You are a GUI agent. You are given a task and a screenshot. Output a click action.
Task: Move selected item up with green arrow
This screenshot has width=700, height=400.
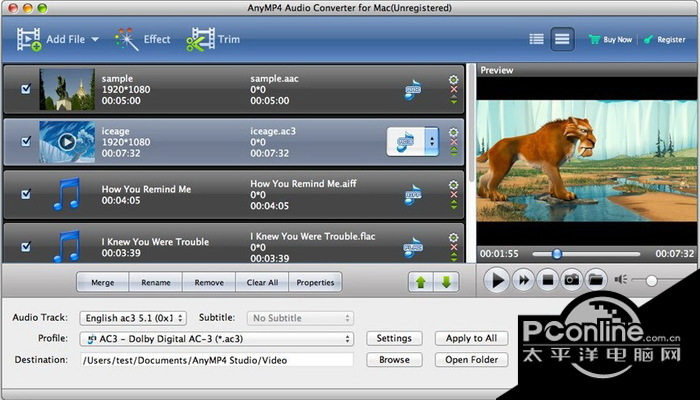(x=421, y=282)
